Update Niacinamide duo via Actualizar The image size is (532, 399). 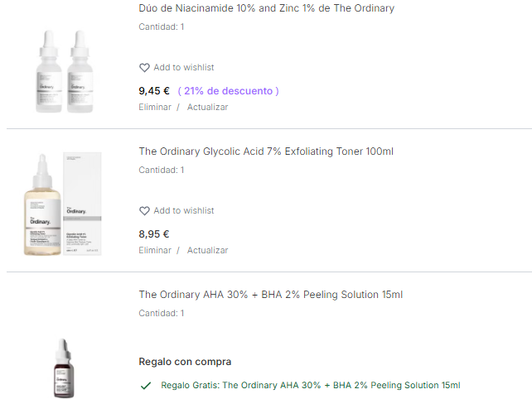[208, 107]
